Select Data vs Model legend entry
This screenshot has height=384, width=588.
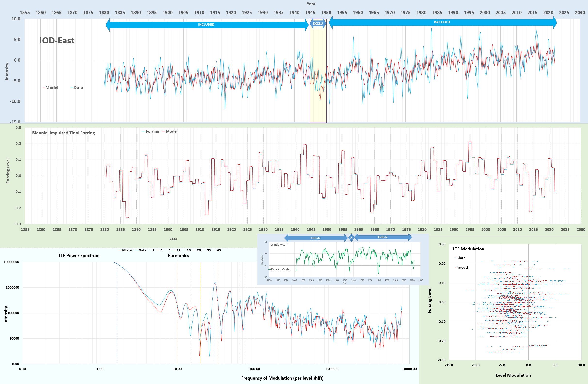[x=280, y=269]
